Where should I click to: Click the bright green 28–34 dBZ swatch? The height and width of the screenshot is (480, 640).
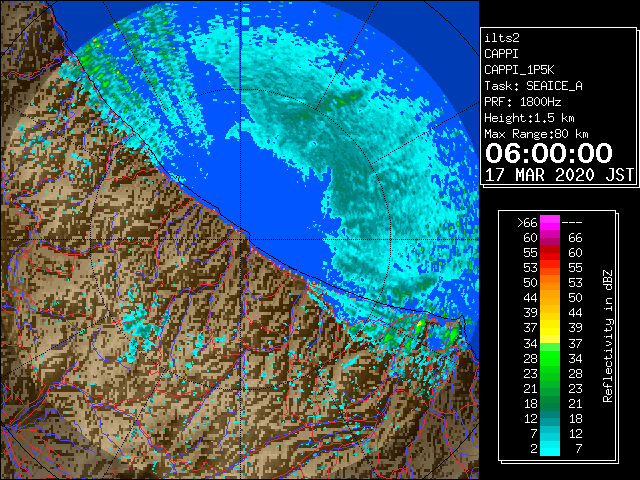click(x=549, y=358)
